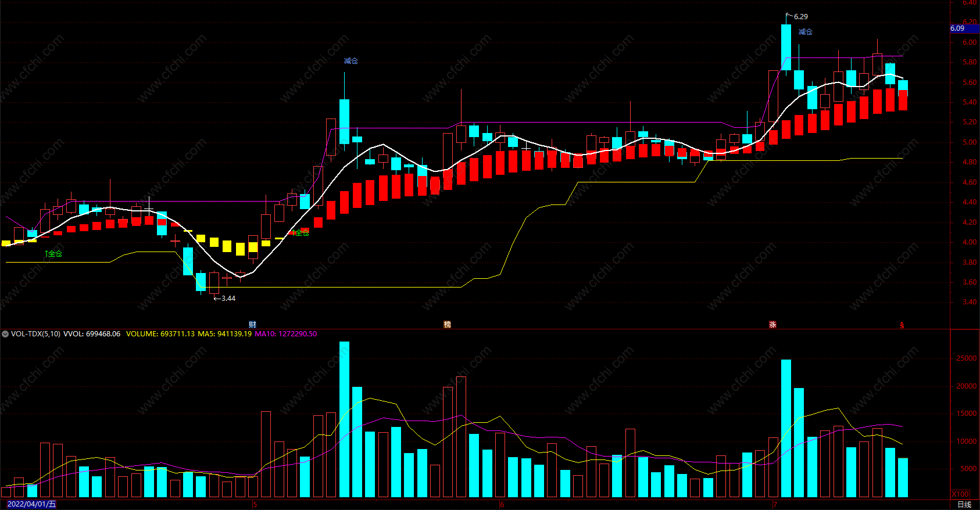The height and width of the screenshot is (510, 980).
Task: Click the MA10: 1272290.50 readout
Action: tap(286, 334)
